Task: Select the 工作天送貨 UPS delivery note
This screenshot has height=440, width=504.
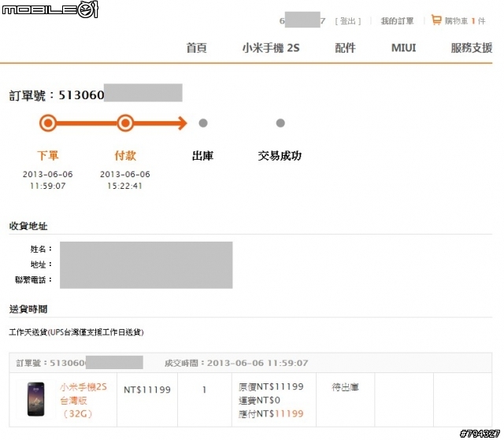Action: (76, 332)
